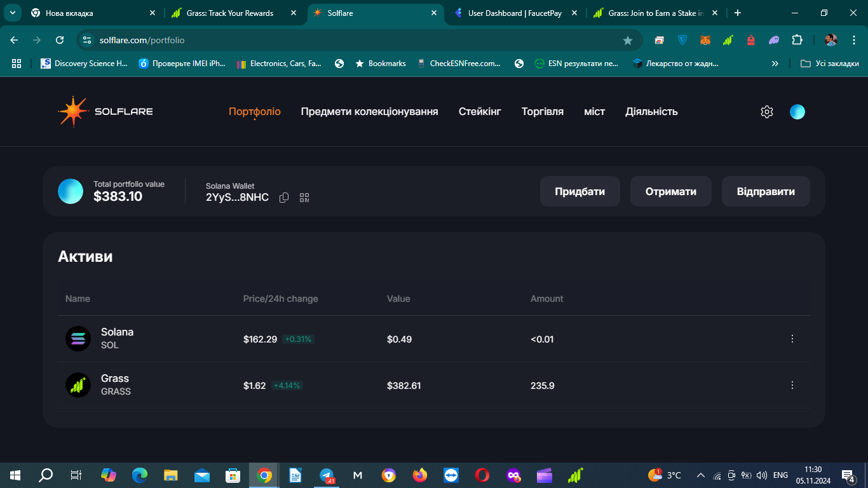Launch Firefox from the taskbar

[x=420, y=475]
